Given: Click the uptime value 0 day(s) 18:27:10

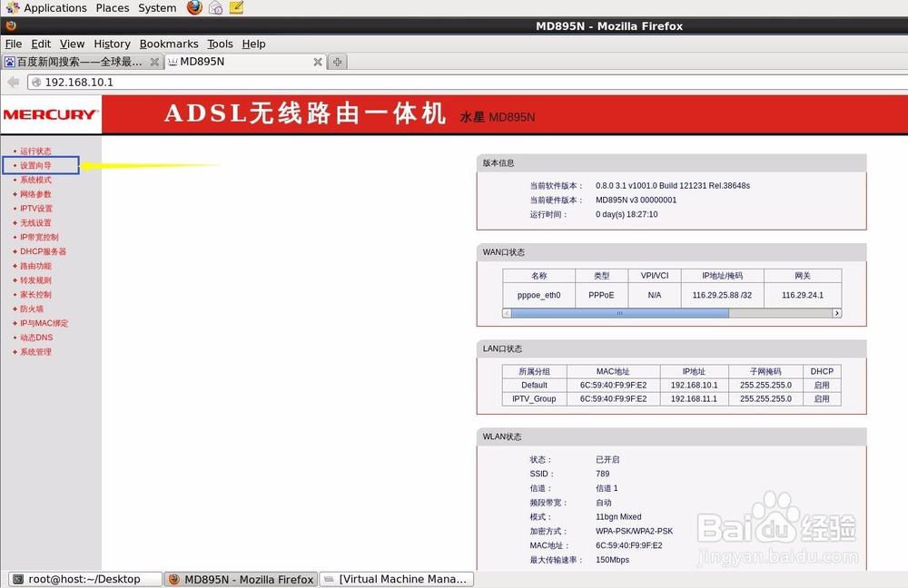Looking at the screenshot, I should (627, 215).
